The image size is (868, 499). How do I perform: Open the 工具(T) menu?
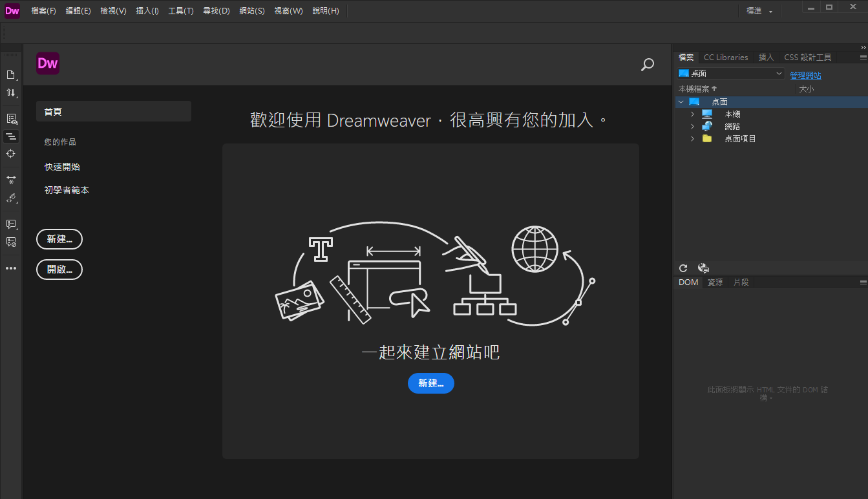click(181, 11)
